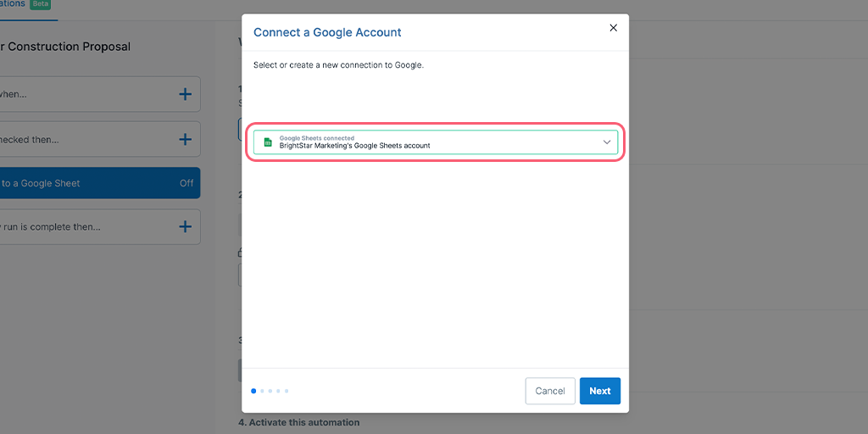
Task: Jump to the last step indicator dot
Action: tap(287, 391)
